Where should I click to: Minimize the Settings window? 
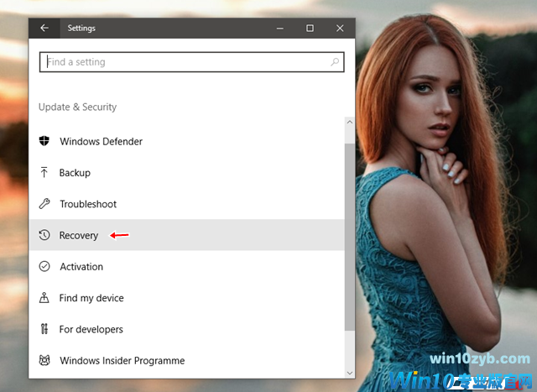click(x=280, y=28)
